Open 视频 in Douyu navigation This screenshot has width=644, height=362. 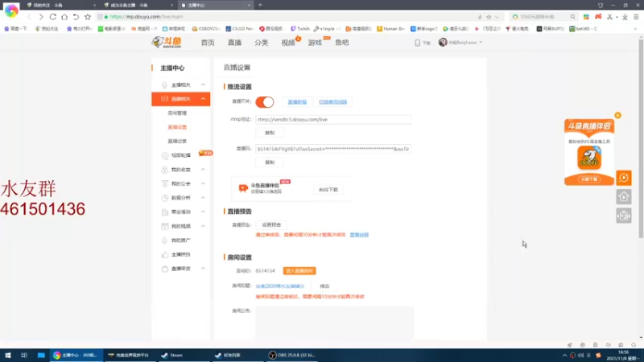coord(288,43)
